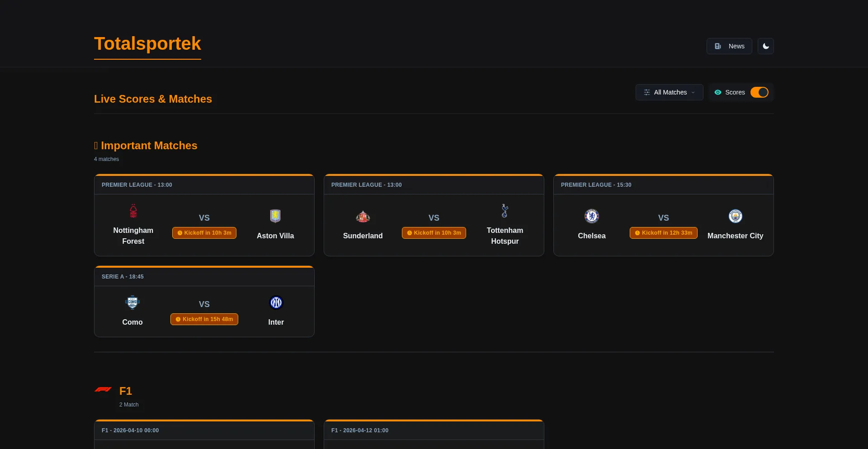Click the Important Matches section heading
This screenshot has height=449, width=868.
point(146,146)
